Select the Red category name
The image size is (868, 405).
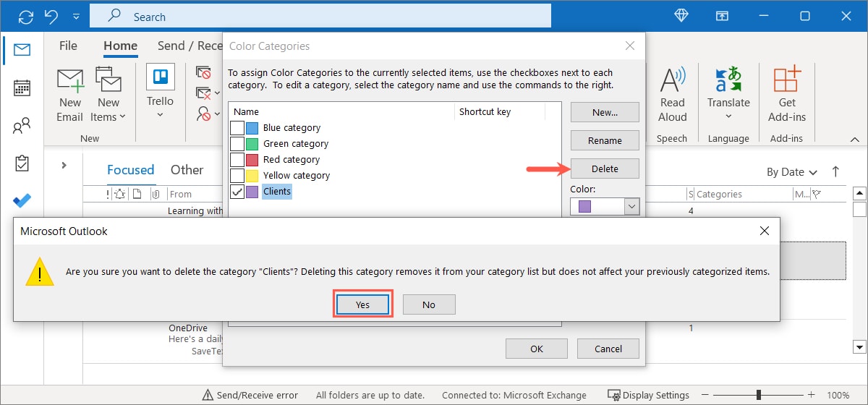292,160
